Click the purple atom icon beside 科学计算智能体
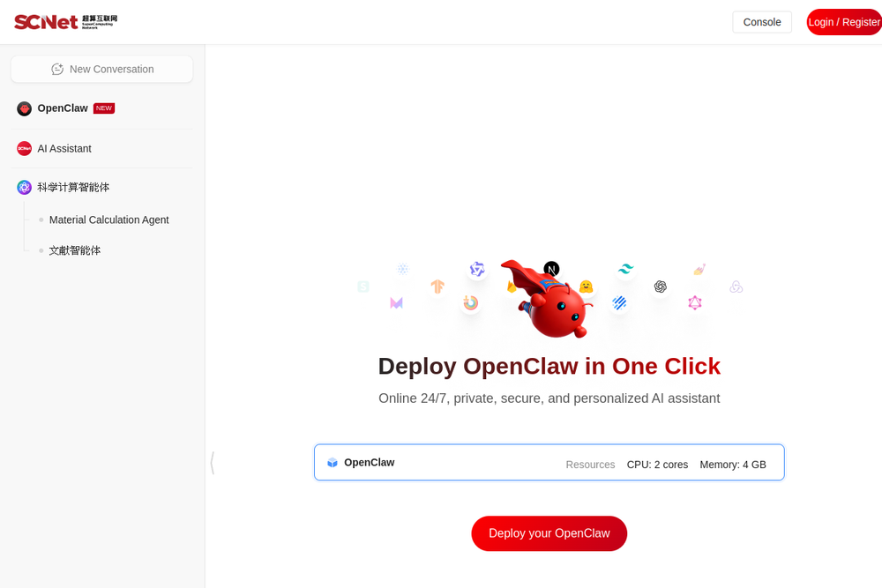The image size is (882, 588). (x=24, y=187)
